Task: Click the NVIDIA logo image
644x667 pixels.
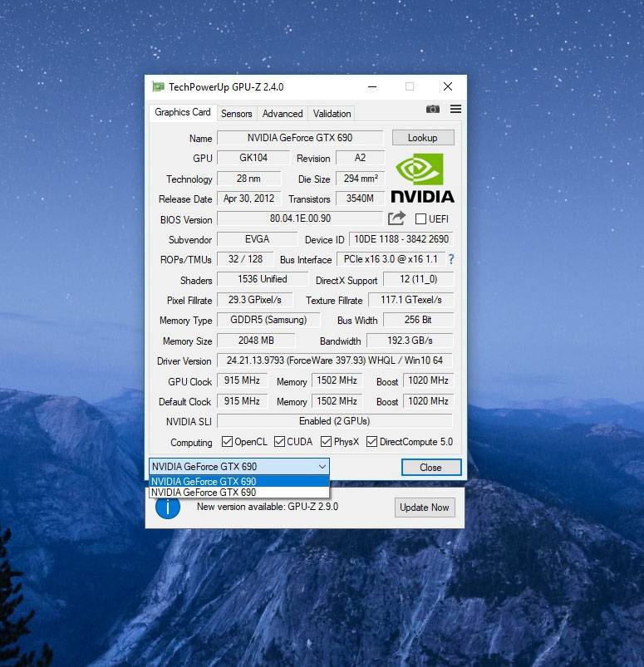Action: click(423, 178)
